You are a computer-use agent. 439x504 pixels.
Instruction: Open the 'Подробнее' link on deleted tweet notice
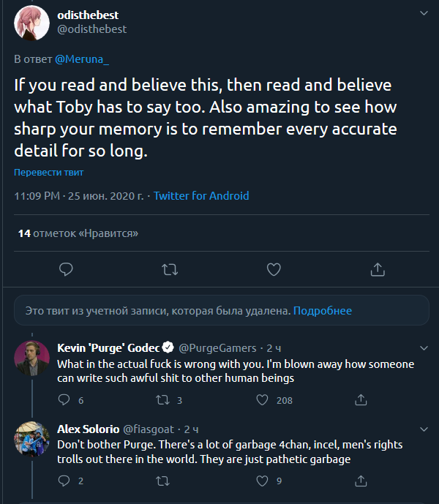[x=323, y=311]
